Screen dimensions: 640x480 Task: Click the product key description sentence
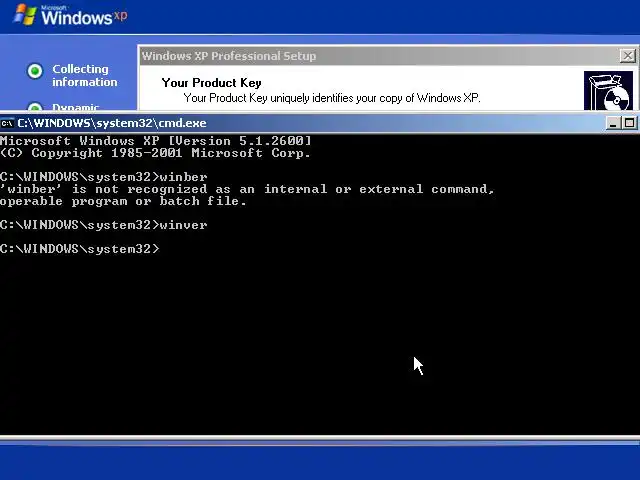332,98
